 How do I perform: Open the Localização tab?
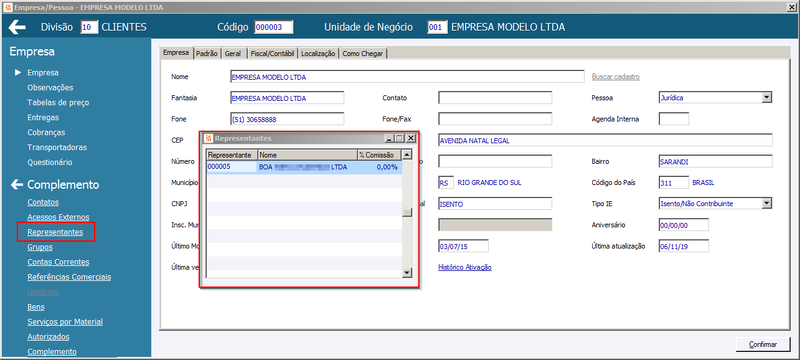(318, 53)
